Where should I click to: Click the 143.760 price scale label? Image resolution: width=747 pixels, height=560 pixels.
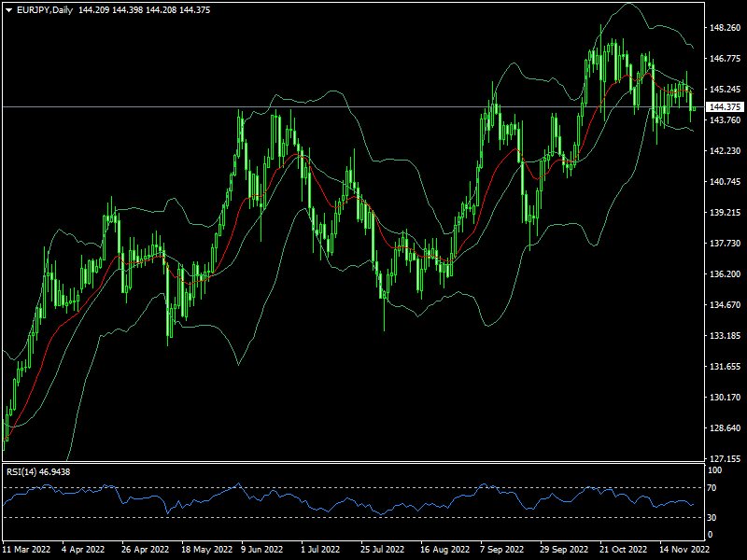tap(726, 120)
